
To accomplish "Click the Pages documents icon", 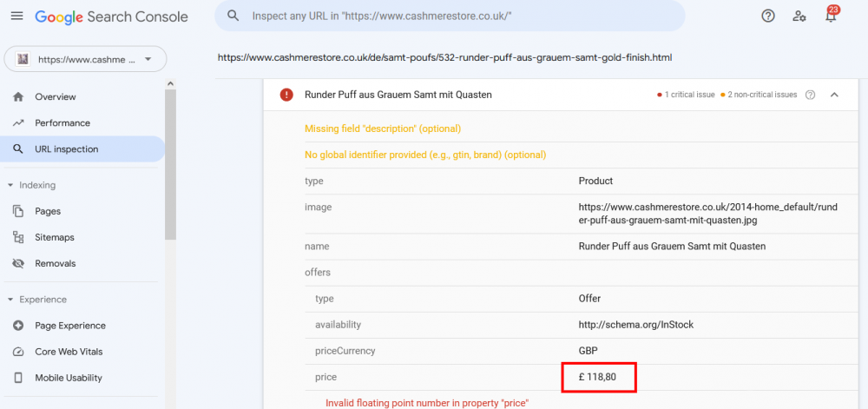I will (x=18, y=211).
